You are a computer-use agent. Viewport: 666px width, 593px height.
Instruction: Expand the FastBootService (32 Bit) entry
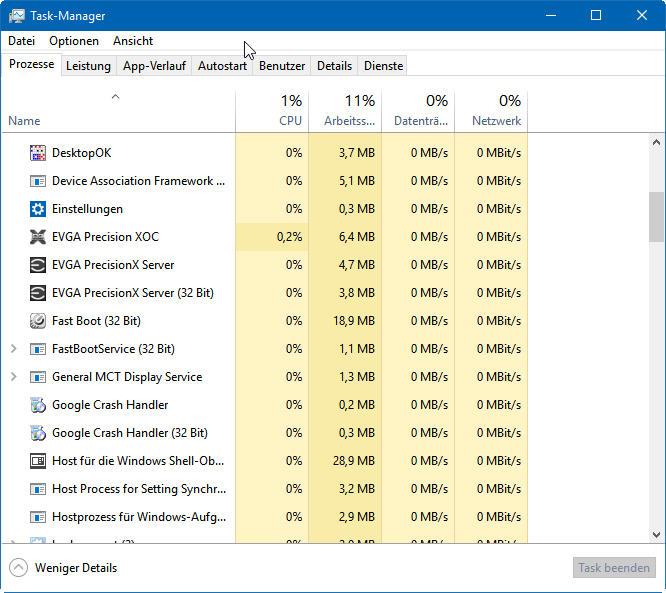[13, 349]
